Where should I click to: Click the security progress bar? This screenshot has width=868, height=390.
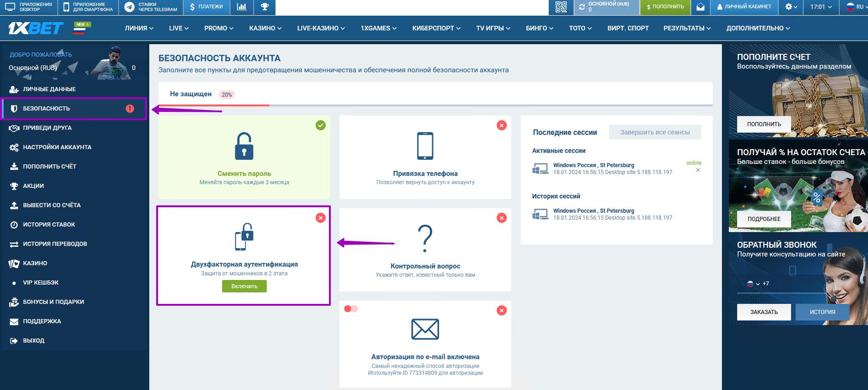point(435,105)
